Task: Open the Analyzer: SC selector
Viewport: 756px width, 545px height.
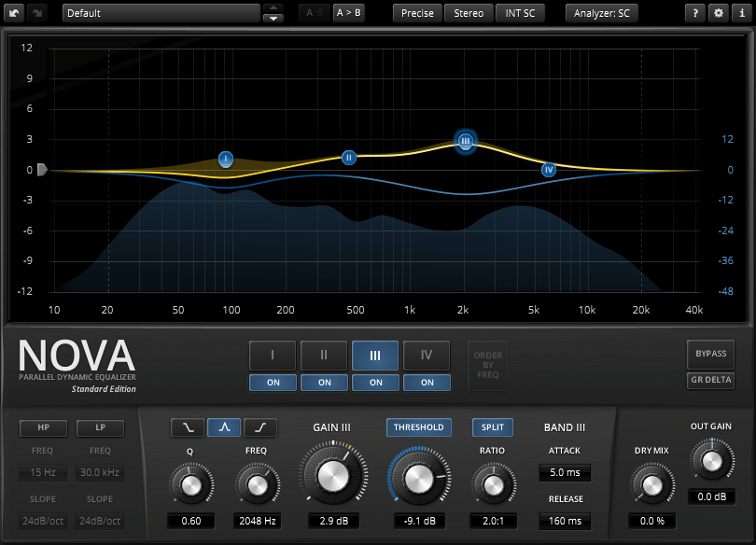Action: pos(602,13)
